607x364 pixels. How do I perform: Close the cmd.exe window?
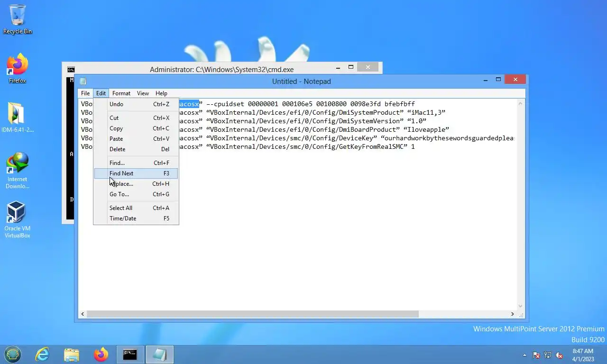click(x=368, y=67)
